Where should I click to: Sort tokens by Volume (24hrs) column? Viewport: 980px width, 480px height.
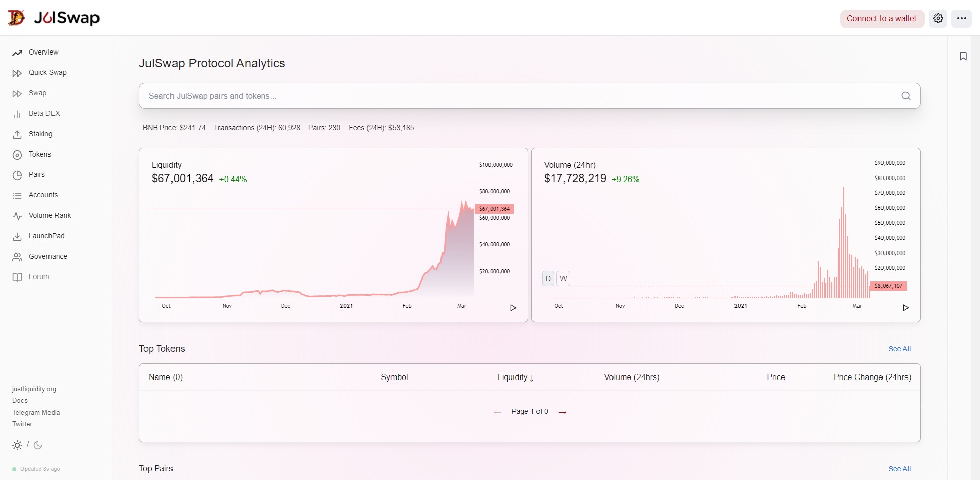632,377
